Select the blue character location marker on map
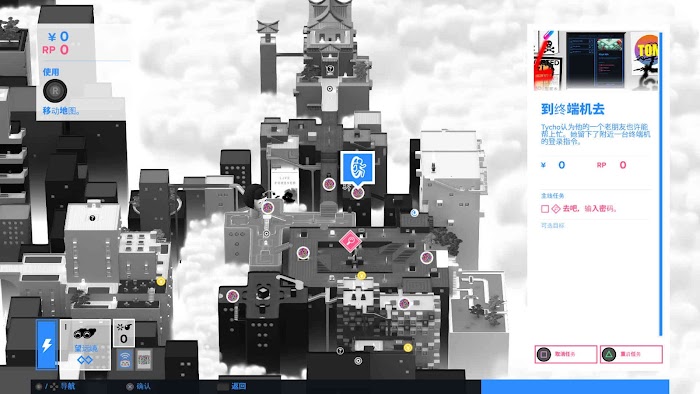This screenshot has width=700, height=394. 357,169
